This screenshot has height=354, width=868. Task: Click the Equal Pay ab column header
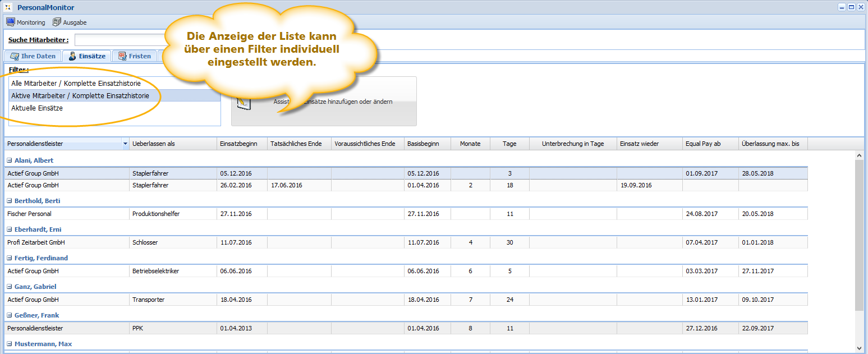pos(710,144)
